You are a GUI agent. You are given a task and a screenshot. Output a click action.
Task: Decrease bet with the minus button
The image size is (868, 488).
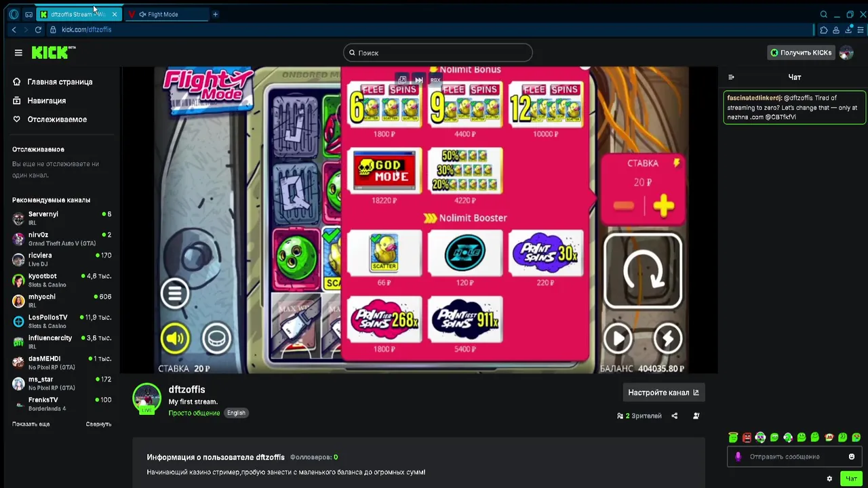click(623, 206)
